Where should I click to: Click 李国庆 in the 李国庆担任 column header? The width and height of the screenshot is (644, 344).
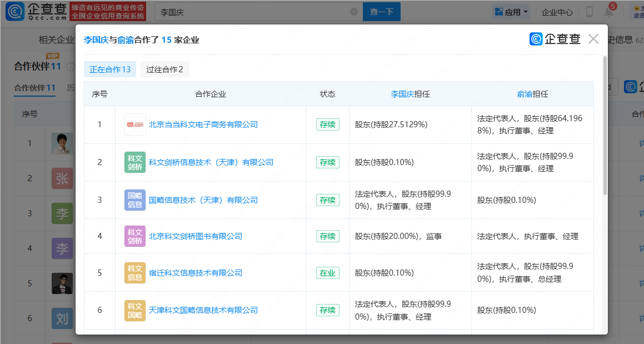(x=402, y=94)
